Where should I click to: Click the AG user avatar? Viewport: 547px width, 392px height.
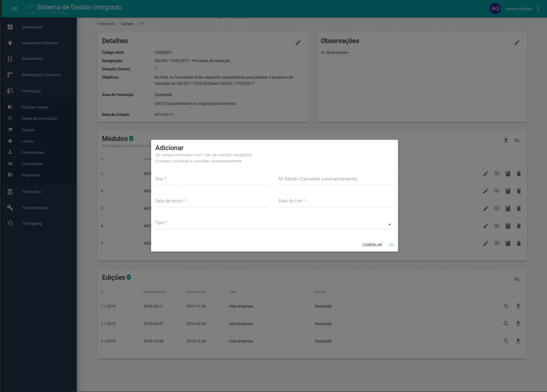pyautogui.click(x=495, y=9)
